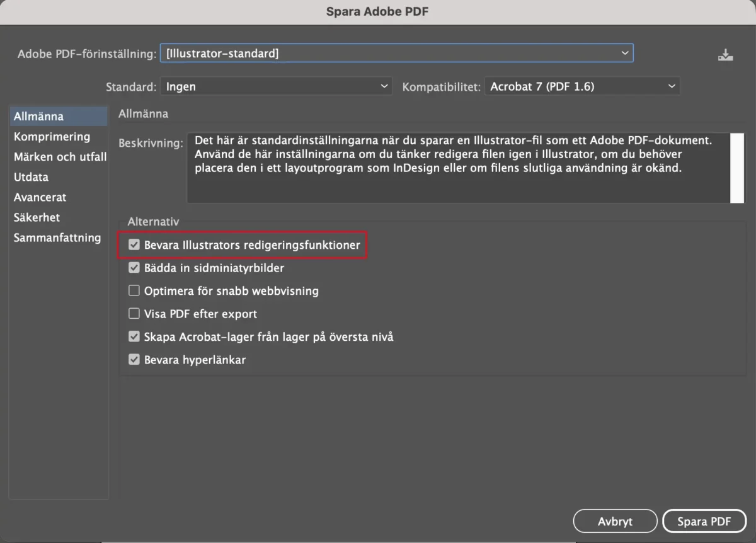Expand the Standard dropdown showing Ingen
Screen dimensions: 756x543
277,87
